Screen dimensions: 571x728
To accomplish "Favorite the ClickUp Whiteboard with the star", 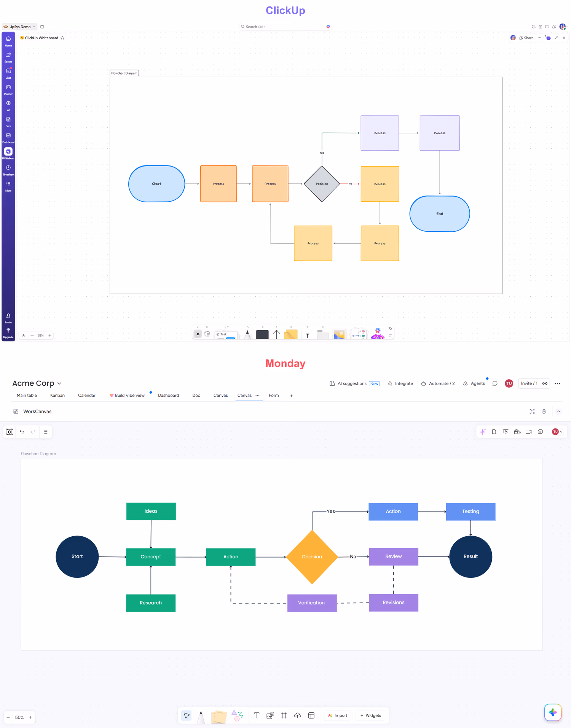I will coord(63,38).
